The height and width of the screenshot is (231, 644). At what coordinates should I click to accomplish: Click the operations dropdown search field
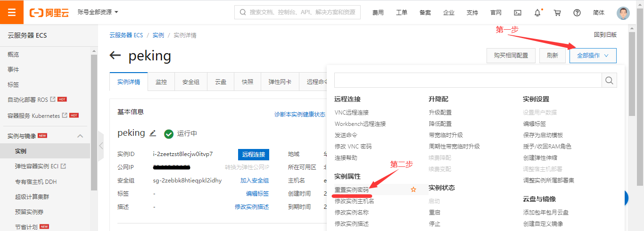[468, 80]
